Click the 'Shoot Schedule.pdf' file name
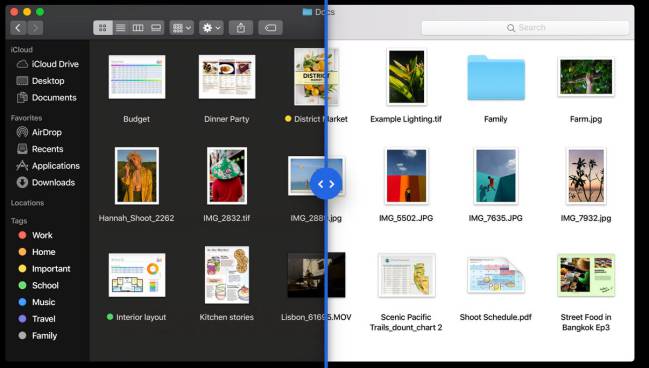 click(496, 317)
